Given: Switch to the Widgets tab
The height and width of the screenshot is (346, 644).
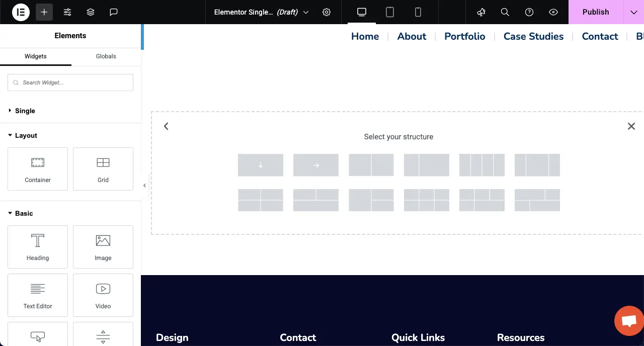Looking at the screenshot, I should [x=36, y=56].
